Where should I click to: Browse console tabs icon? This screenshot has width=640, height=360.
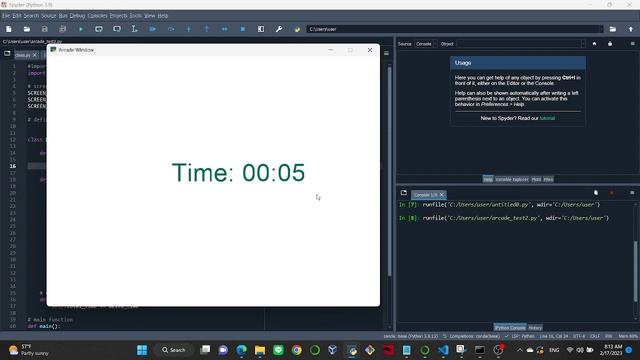(404, 193)
